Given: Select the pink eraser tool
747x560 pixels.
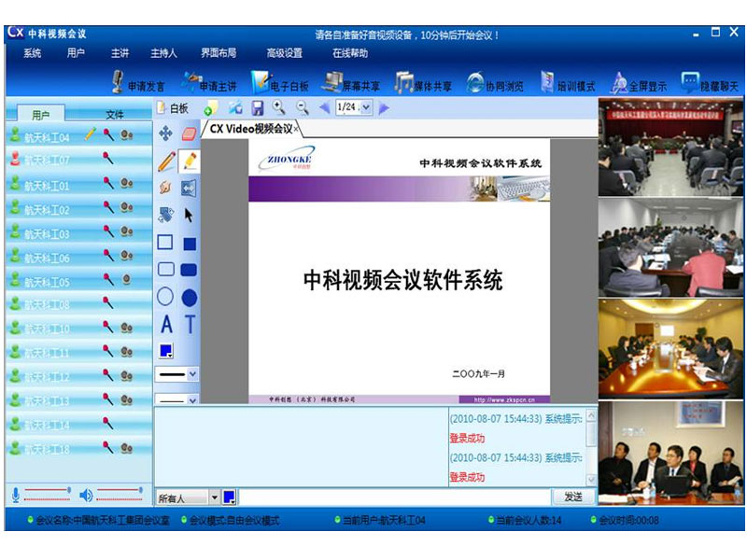Looking at the screenshot, I should click(190, 133).
